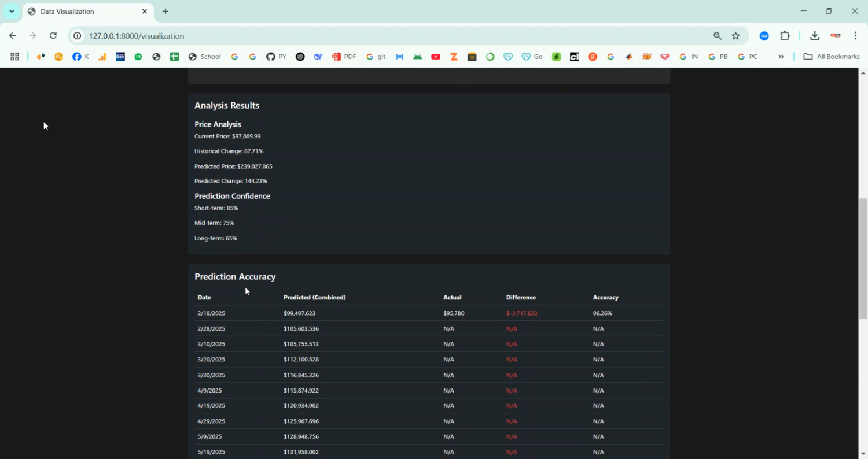Open the School bookmark
Image resolution: width=868 pixels, height=459 pixels.
pos(205,57)
